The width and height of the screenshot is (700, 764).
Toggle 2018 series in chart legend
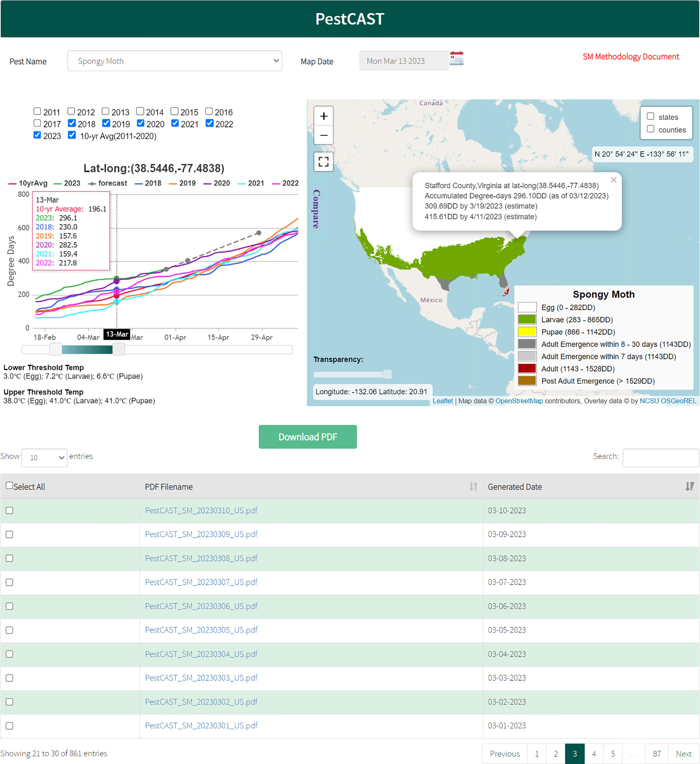click(x=148, y=183)
